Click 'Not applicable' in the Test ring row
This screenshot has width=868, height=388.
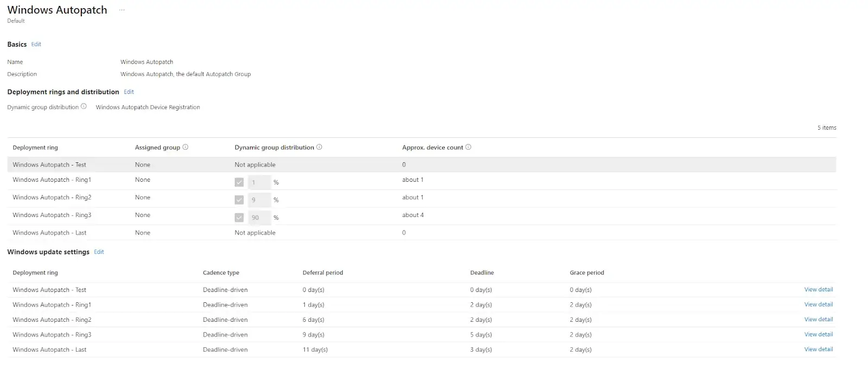tap(255, 165)
